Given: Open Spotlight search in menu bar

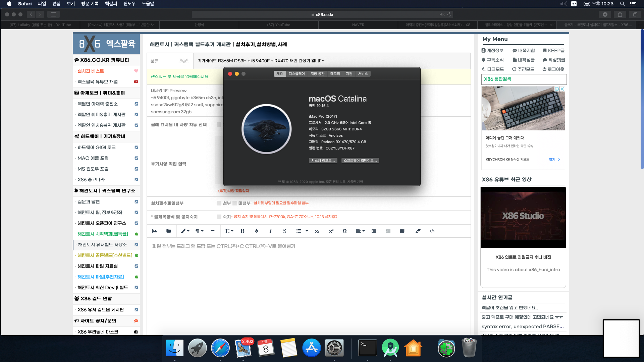Looking at the screenshot, I should click(623, 4).
